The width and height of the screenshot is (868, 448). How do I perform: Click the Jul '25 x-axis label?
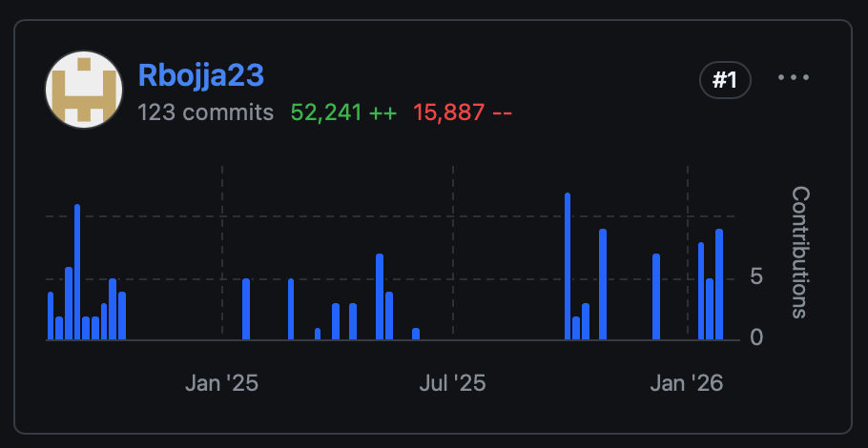tap(452, 383)
